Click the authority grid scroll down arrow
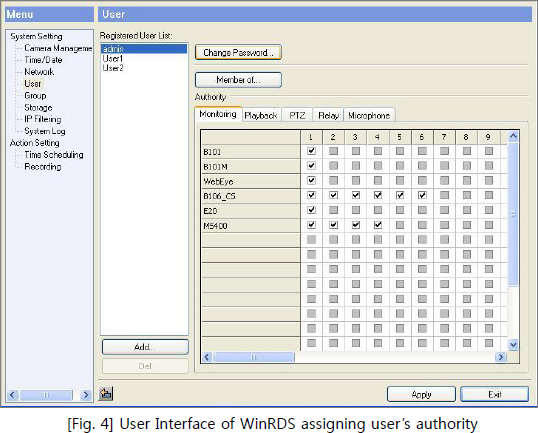The width and height of the screenshot is (538, 433). click(513, 344)
